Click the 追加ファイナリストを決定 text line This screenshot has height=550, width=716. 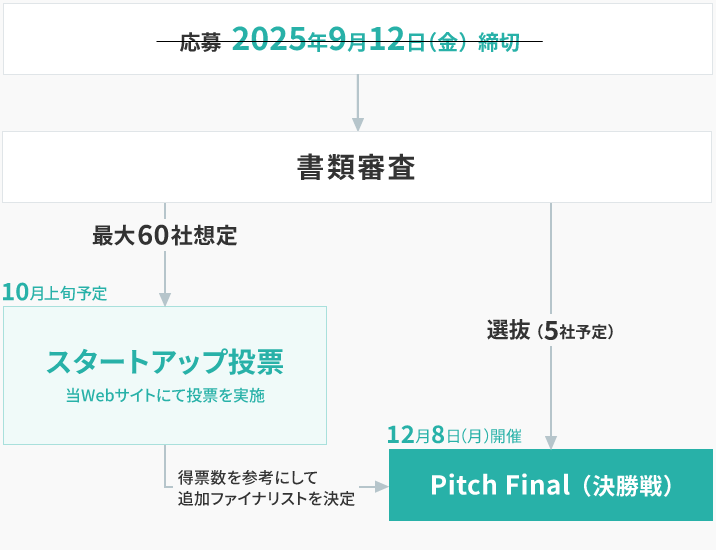click(x=266, y=499)
